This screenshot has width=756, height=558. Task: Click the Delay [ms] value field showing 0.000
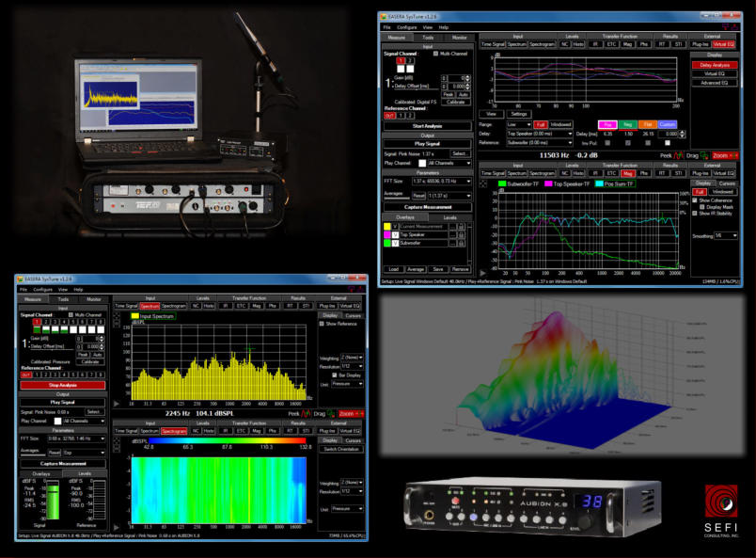tap(669, 134)
